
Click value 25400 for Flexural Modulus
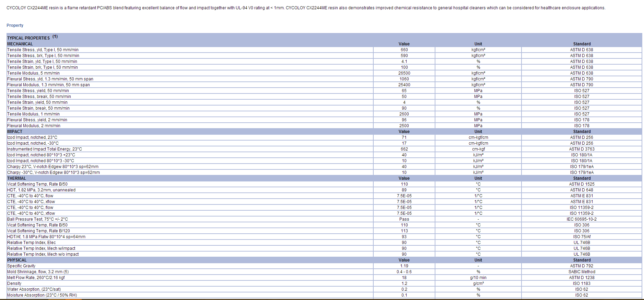click(404, 85)
